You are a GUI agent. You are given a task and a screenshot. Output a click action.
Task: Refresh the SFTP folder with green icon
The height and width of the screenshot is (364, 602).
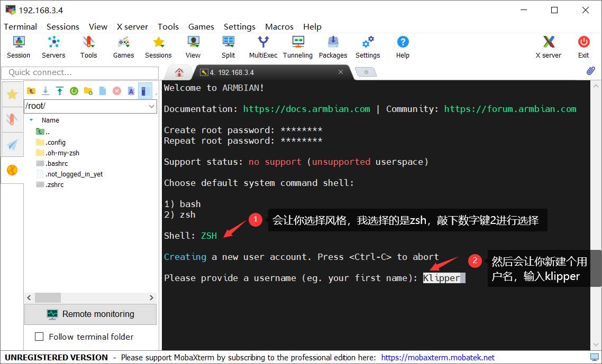click(x=74, y=91)
